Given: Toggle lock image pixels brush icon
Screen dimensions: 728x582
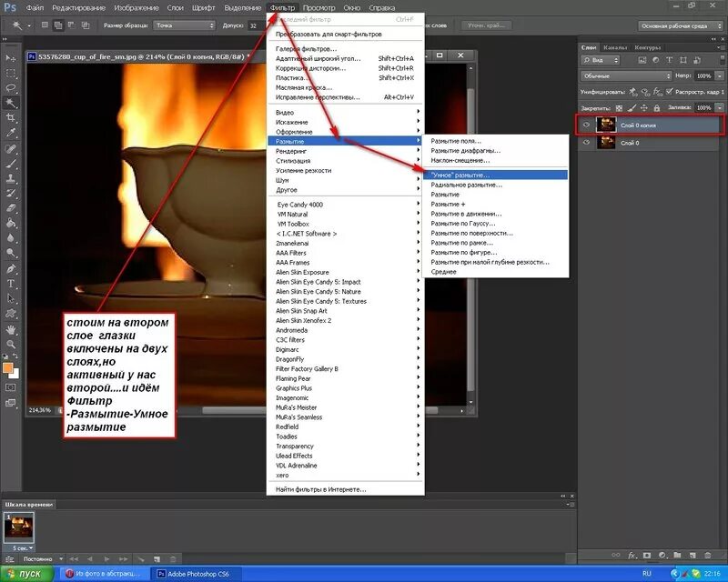Looking at the screenshot, I should tap(632, 107).
